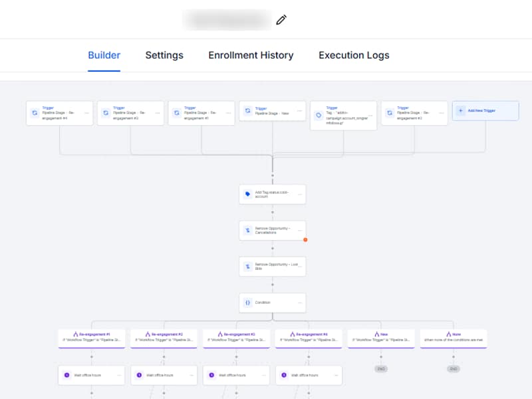Open ellipsis menu on Re-engagement #3 trigger
The height and width of the screenshot is (399, 532).
point(158,113)
